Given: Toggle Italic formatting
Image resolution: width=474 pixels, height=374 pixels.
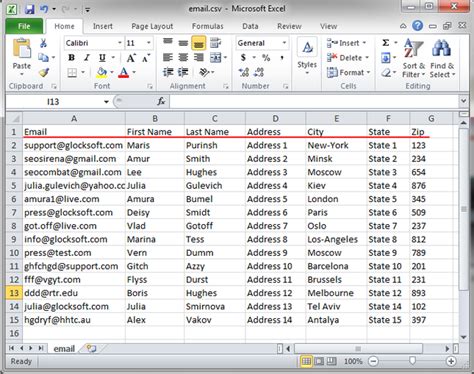Looking at the screenshot, I should pos(87,58).
